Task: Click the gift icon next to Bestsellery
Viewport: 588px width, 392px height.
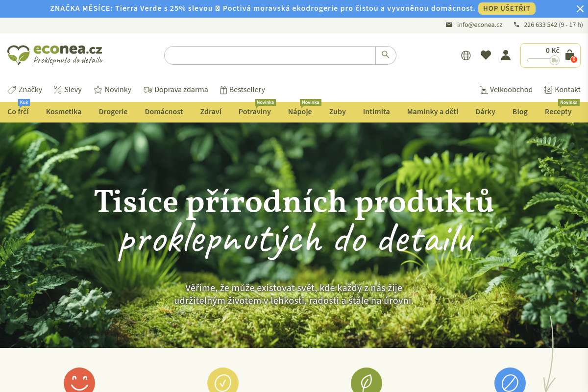Action: click(x=224, y=90)
